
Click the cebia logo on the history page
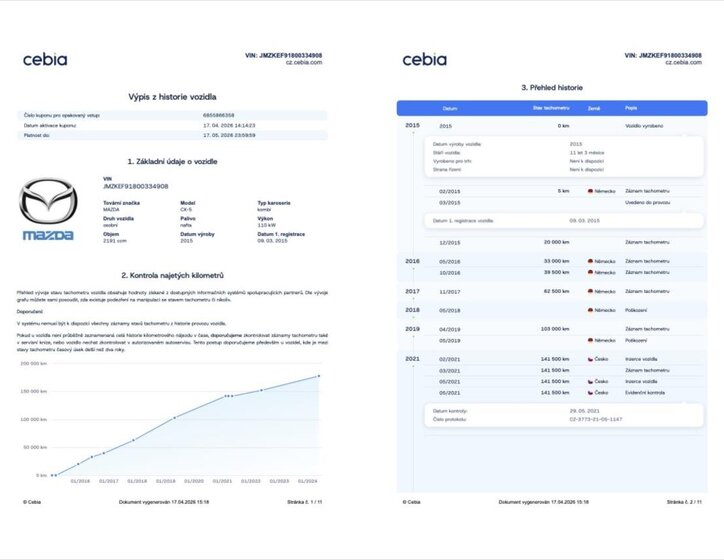[x=424, y=59]
